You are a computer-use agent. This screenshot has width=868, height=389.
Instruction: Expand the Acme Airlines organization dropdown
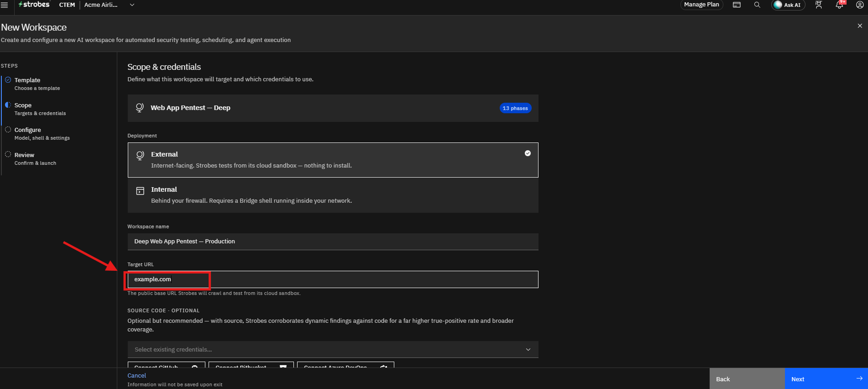click(109, 5)
